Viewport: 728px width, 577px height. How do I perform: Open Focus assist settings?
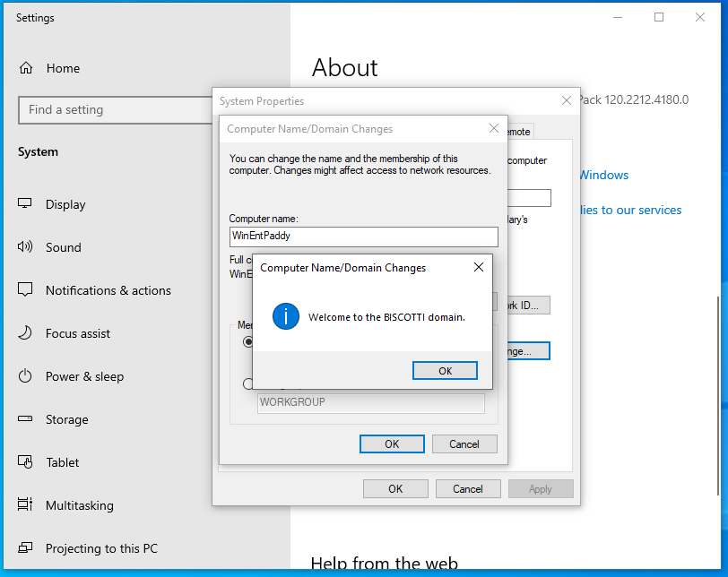coord(78,333)
